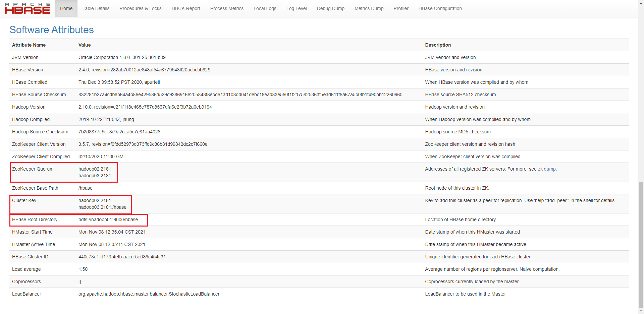Screen dimensions: 644x314
Task: Click the Apache HBase logo
Action: (x=28, y=8)
